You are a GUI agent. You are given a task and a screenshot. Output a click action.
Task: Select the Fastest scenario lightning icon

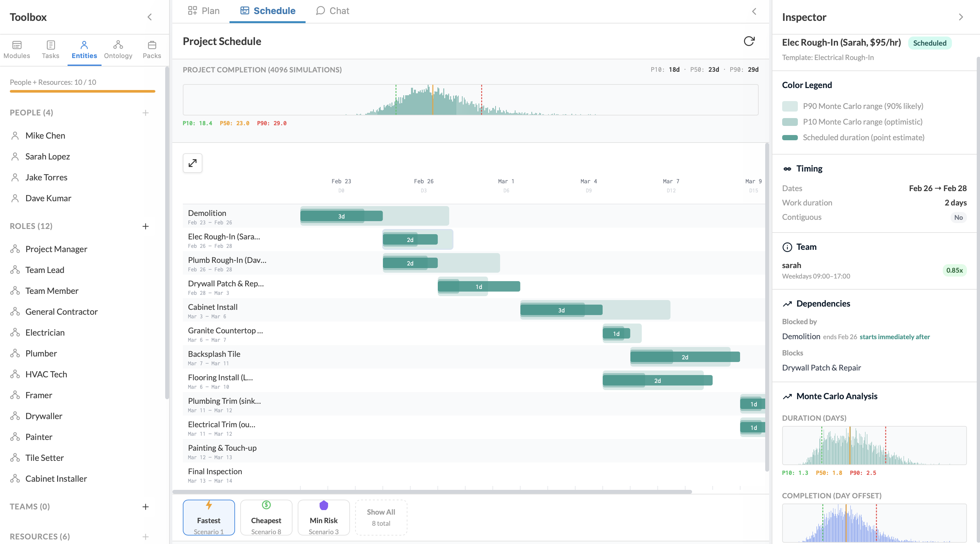209,505
